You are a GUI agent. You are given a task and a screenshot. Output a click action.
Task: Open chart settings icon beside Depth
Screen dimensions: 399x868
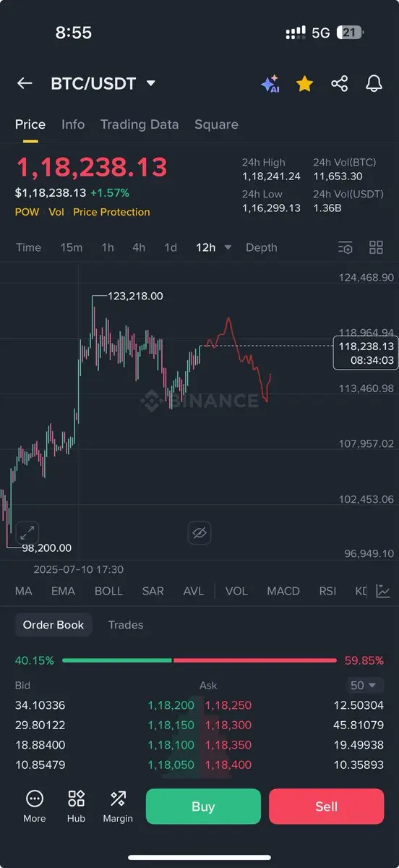coord(346,247)
